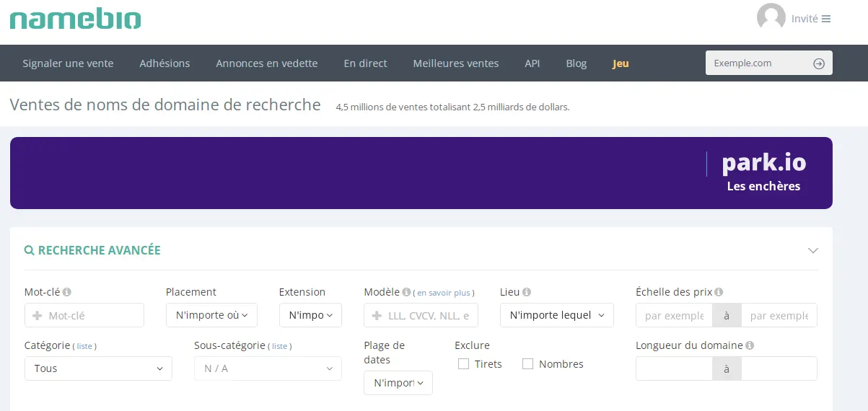Show info tooltip for Échelle des prix

[719, 292]
